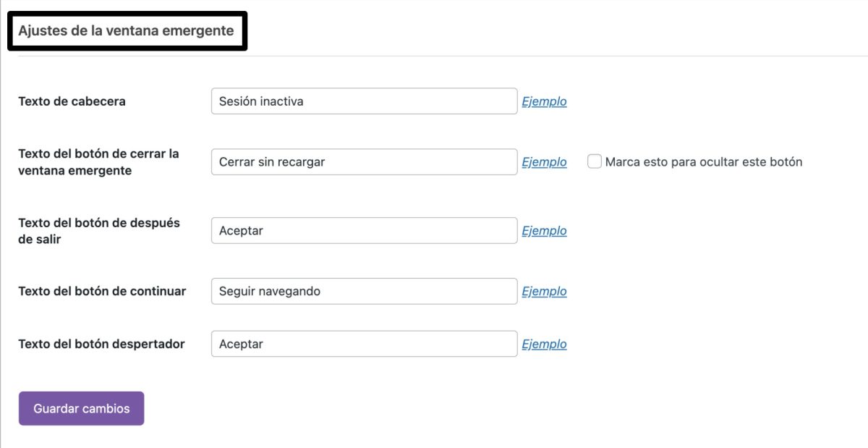Select the Aceptar field for botón despertador
This screenshot has width=868, height=448.
pyautogui.click(x=362, y=343)
